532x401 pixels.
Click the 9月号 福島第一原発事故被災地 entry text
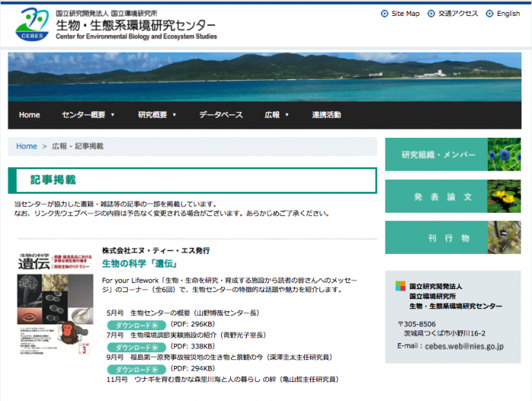[220, 357]
